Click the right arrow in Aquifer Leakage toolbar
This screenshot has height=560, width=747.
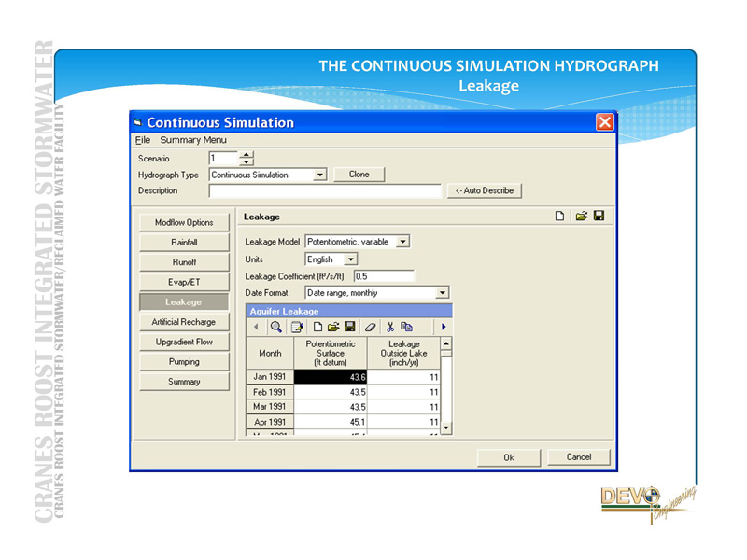coord(444,328)
